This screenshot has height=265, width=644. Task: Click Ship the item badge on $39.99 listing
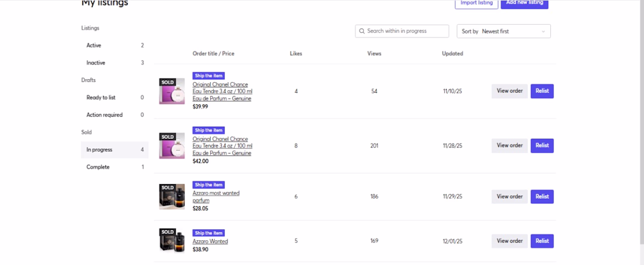[x=208, y=76]
